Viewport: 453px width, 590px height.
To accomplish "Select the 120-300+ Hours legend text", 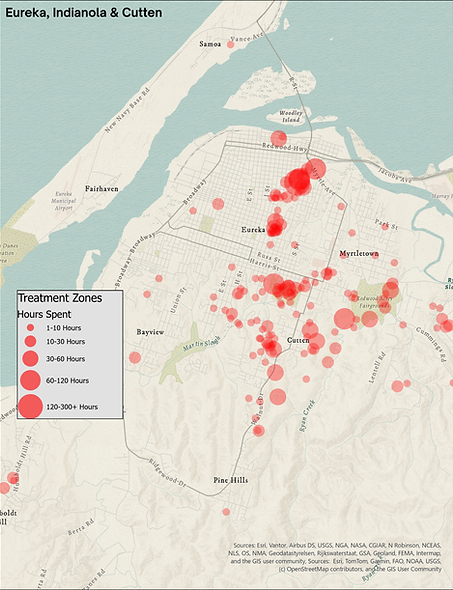I will 72,407.
